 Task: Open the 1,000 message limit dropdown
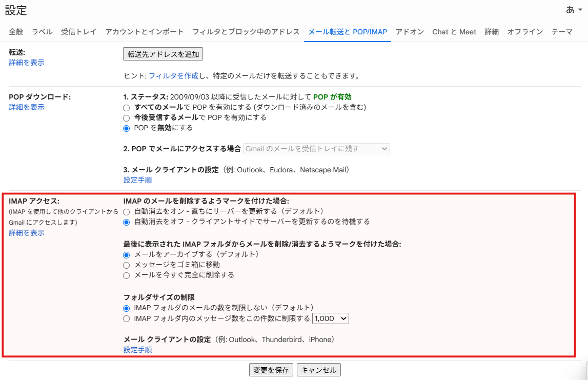click(x=330, y=318)
